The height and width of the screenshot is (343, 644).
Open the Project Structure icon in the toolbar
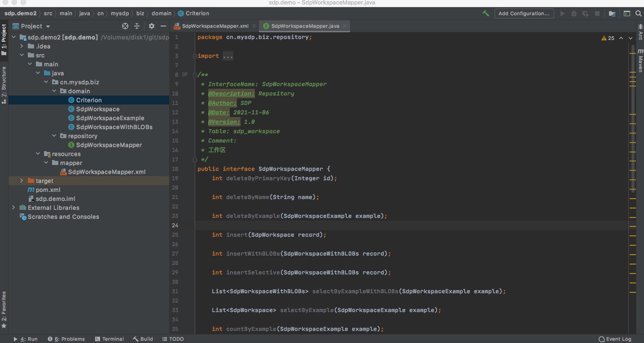pyautogui.click(x=612, y=13)
